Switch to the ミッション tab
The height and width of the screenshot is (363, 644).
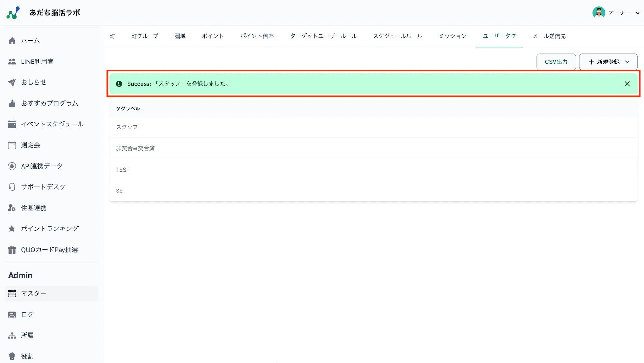pyautogui.click(x=452, y=36)
